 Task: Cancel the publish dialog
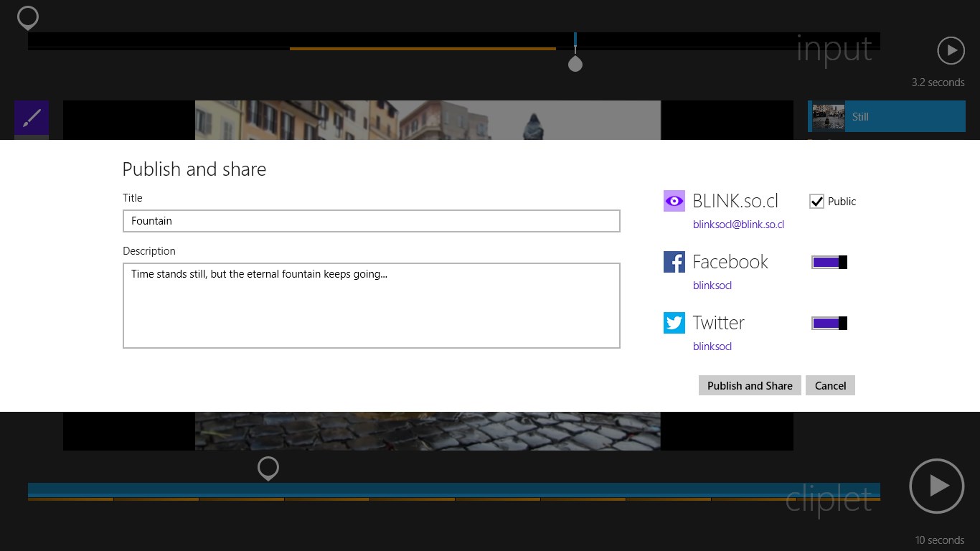830,385
